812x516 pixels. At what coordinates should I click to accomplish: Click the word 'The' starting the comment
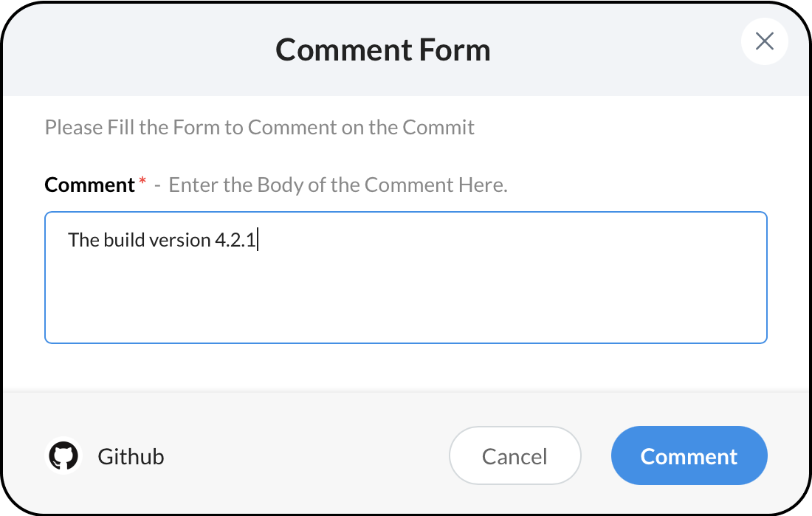click(83, 240)
